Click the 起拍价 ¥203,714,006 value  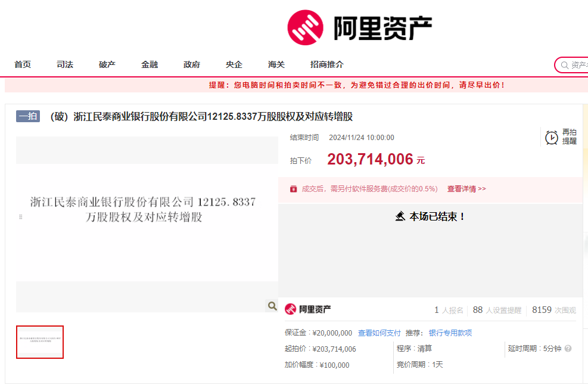pos(334,349)
